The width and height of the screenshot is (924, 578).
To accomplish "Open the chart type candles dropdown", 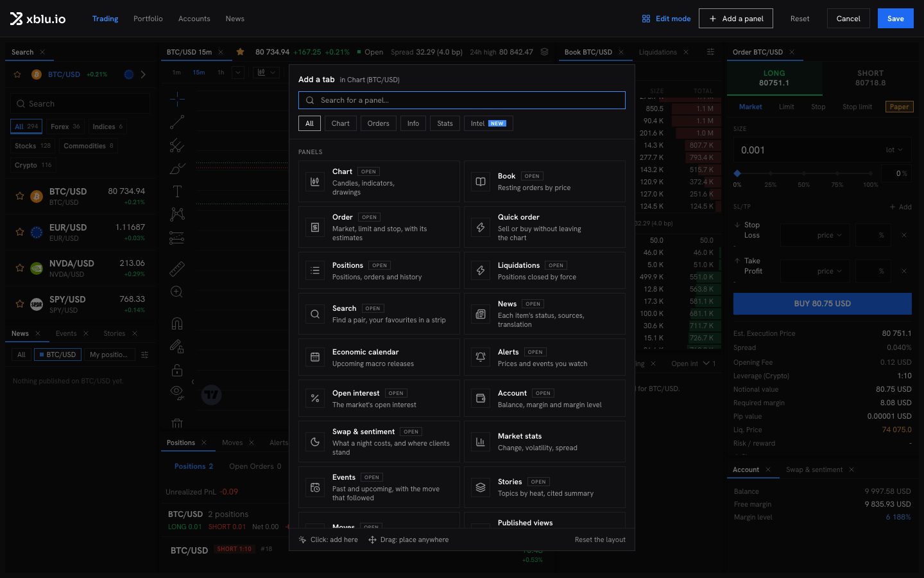I will pyautogui.click(x=266, y=73).
